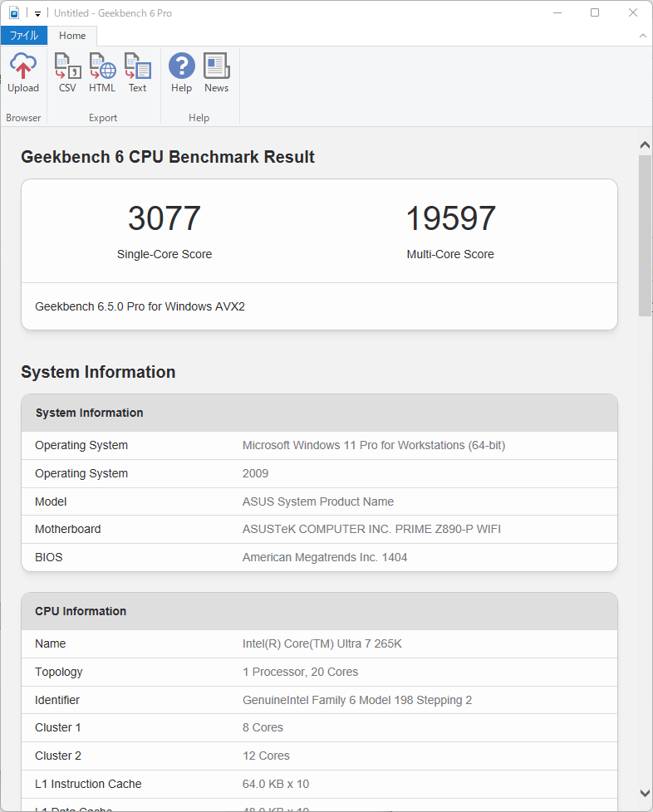Open the ファイル menu tab

(23, 36)
